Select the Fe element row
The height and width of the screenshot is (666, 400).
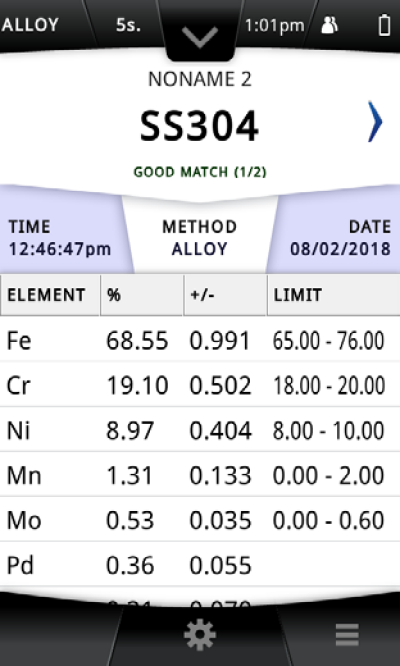pyautogui.click(x=200, y=340)
